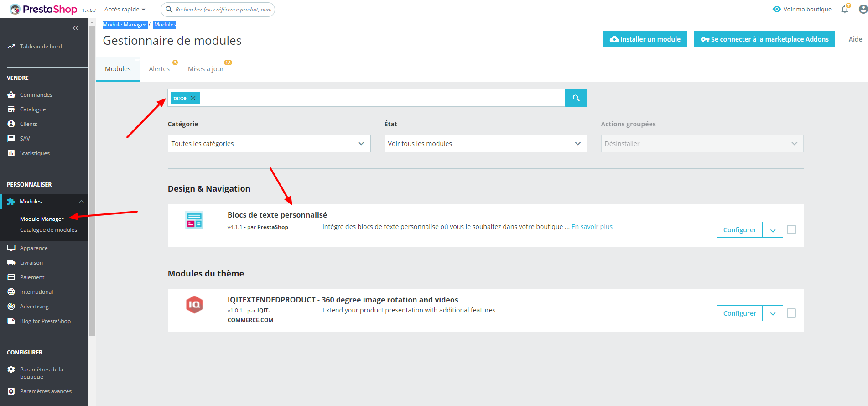Image resolution: width=868 pixels, height=406 pixels.
Task: Click Installer un module button
Action: [645, 39]
